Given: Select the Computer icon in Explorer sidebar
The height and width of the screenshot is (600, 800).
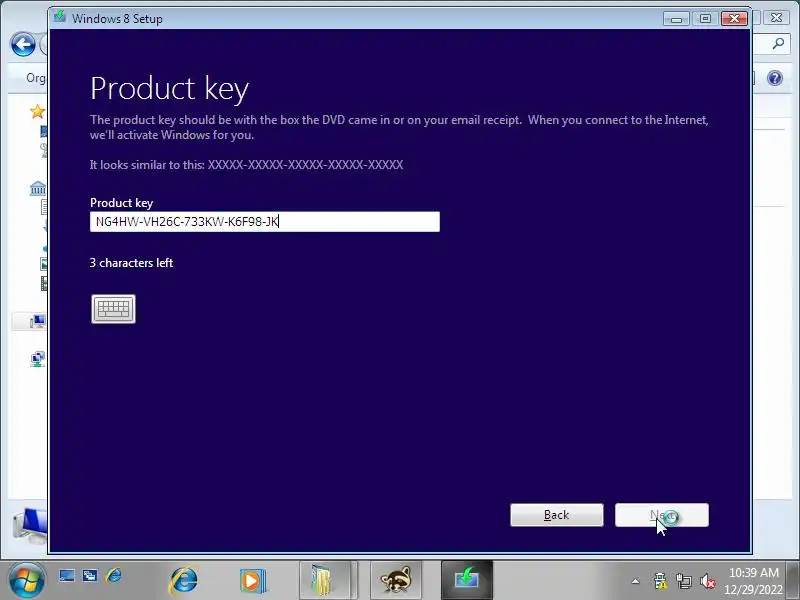Looking at the screenshot, I should (37, 321).
